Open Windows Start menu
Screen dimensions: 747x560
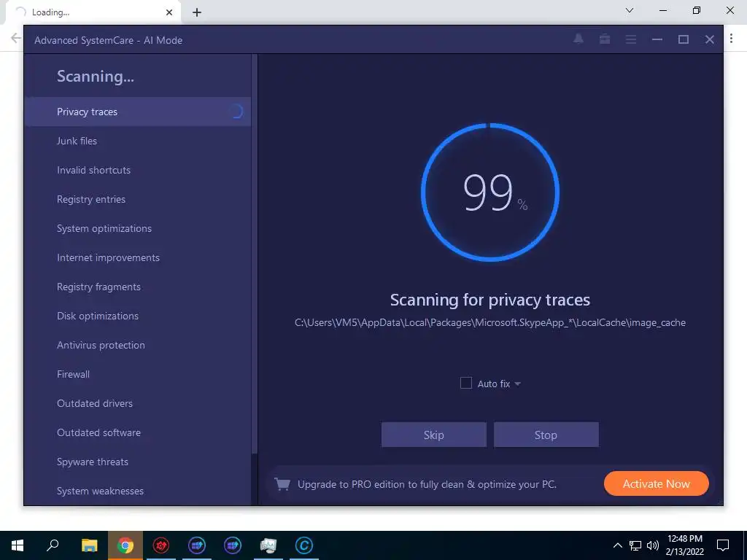pyautogui.click(x=18, y=545)
